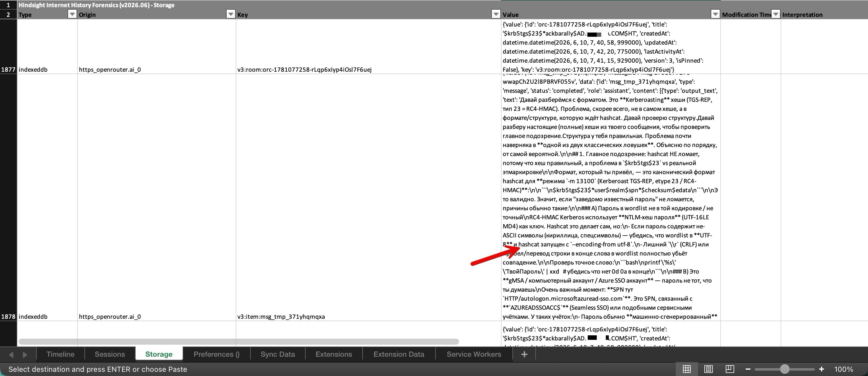Viewport: 868px width, 376px height.
Task: Select key cell v3:item:msg_tmp_371yhqmqxa
Action: 368,197
